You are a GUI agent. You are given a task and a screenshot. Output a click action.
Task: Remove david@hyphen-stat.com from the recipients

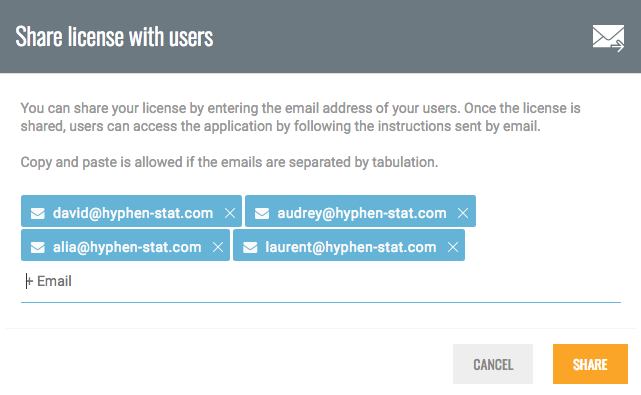(x=230, y=213)
